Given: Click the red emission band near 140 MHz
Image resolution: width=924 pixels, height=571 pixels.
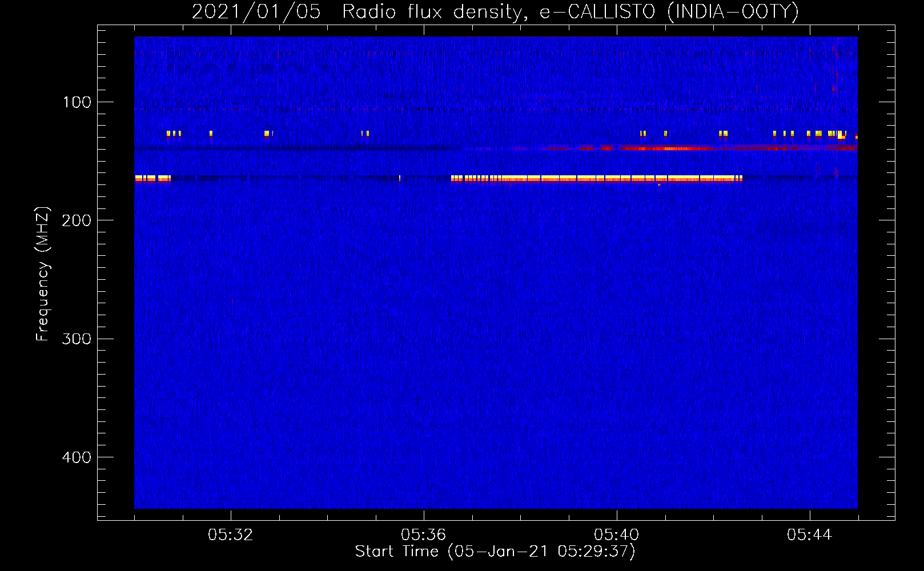Looking at the screenshot, I should (x=667, y=148).
